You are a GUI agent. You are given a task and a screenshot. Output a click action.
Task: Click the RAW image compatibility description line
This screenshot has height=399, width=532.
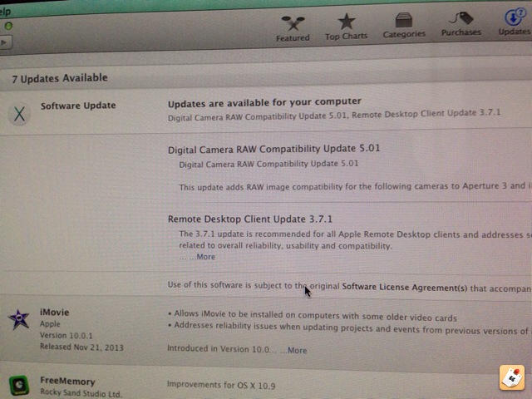pos(355,186)
